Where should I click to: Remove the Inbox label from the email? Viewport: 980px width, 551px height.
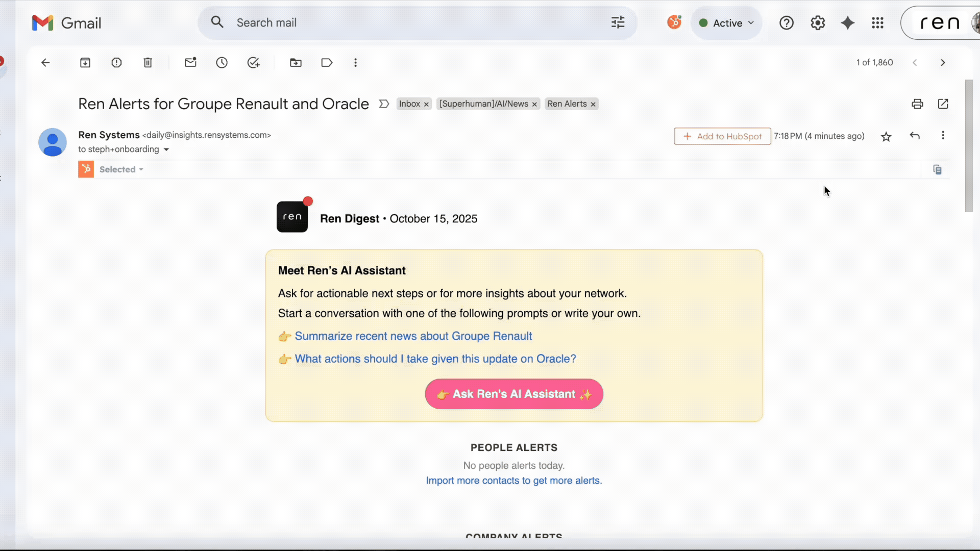tap(426, 104)
